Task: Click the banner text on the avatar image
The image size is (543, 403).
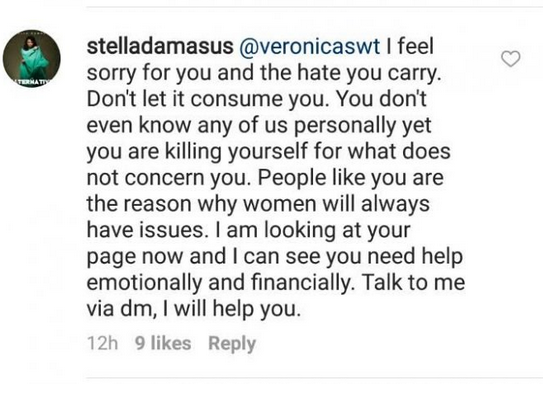Action: pos(33,82)
